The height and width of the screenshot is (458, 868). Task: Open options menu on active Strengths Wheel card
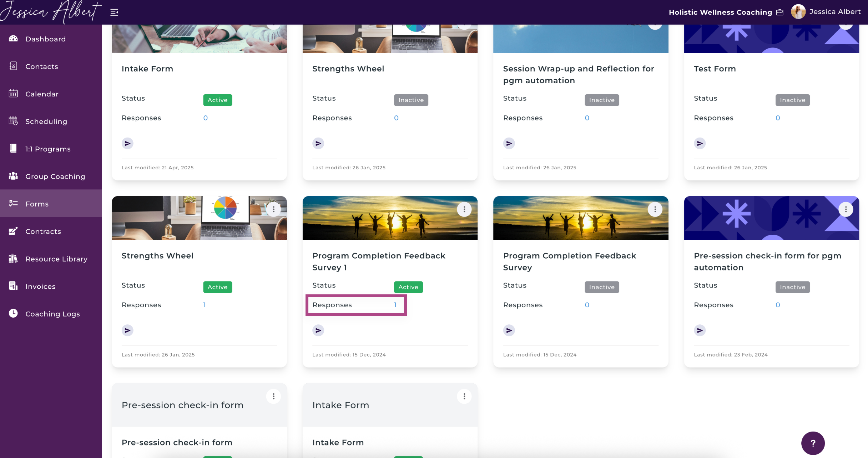273,209
